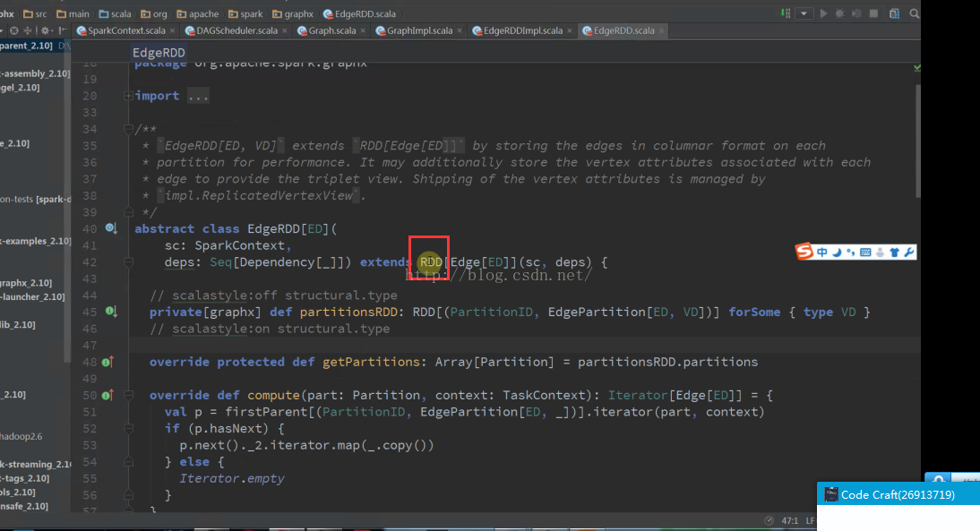This screenshot has height=531, width=980.
Task: Click the editor vertical scrollbar thumb
Action: 917,141
